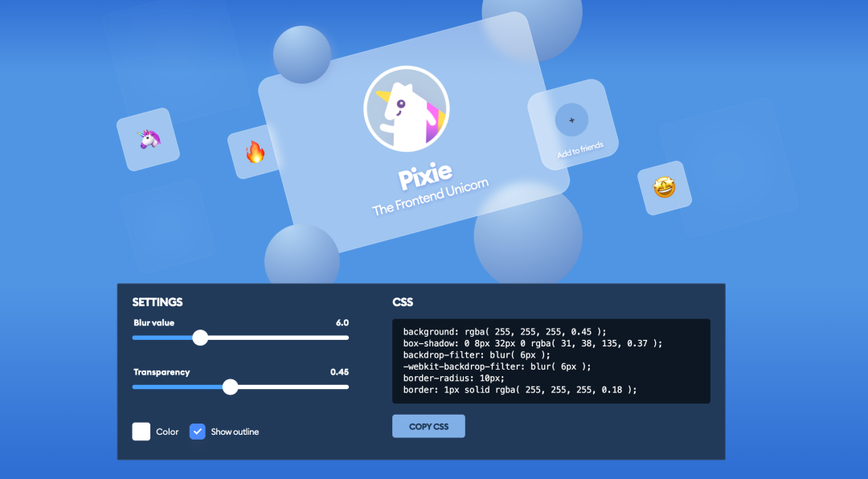
Task: Click the star-struck emoji tile
Action: 665,188
